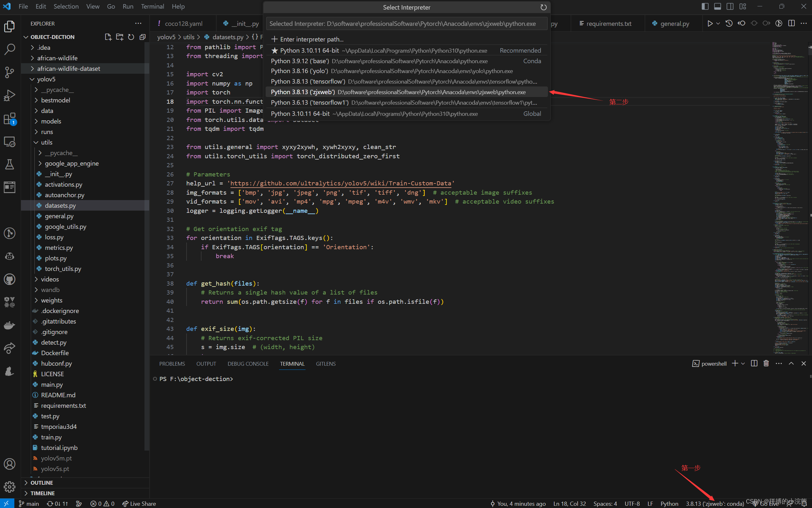
Task: Maximize terminal panel with up chevron
Action: (791, 363)
